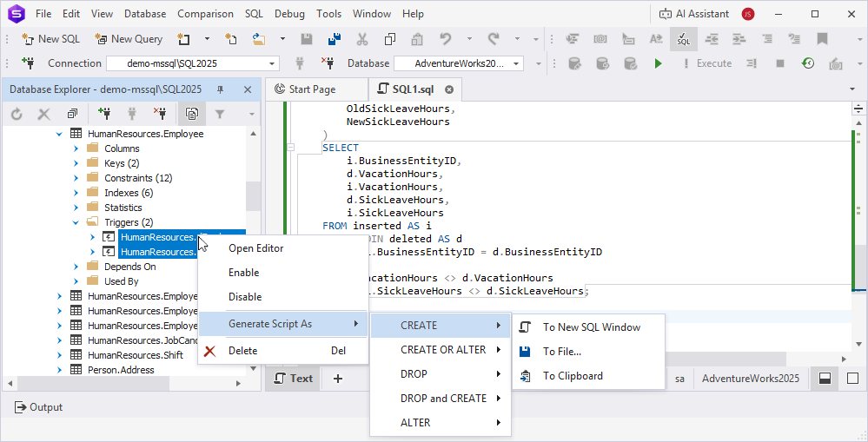Close the Database Explorer panel
Screen dimensions: 868x442
[248, 89]
